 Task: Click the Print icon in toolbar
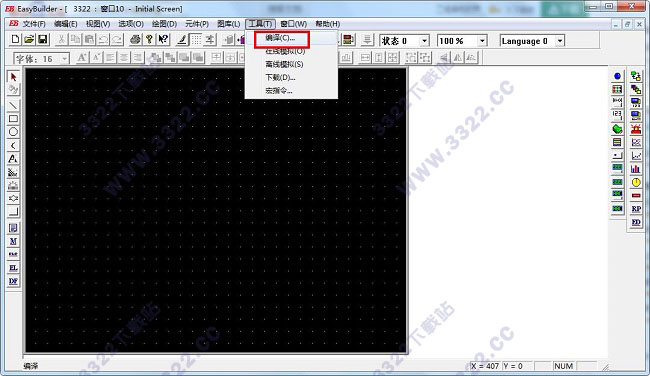(135, 40)
